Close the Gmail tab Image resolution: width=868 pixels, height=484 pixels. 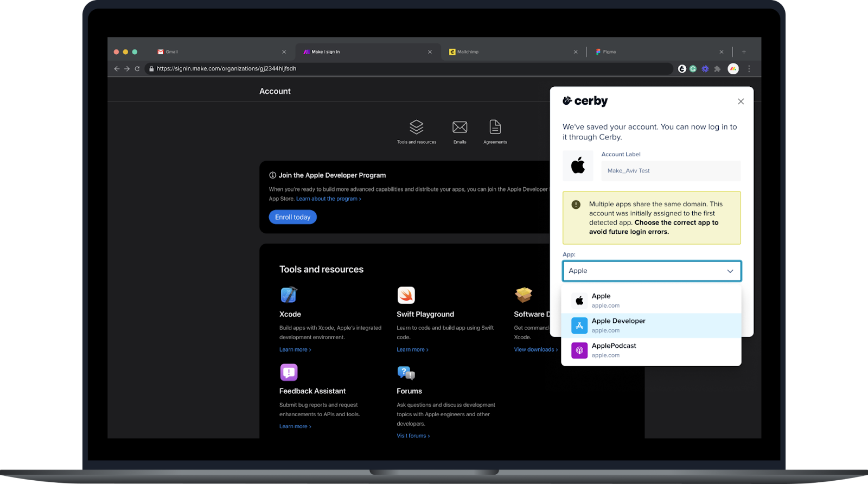tap(284, 52)
